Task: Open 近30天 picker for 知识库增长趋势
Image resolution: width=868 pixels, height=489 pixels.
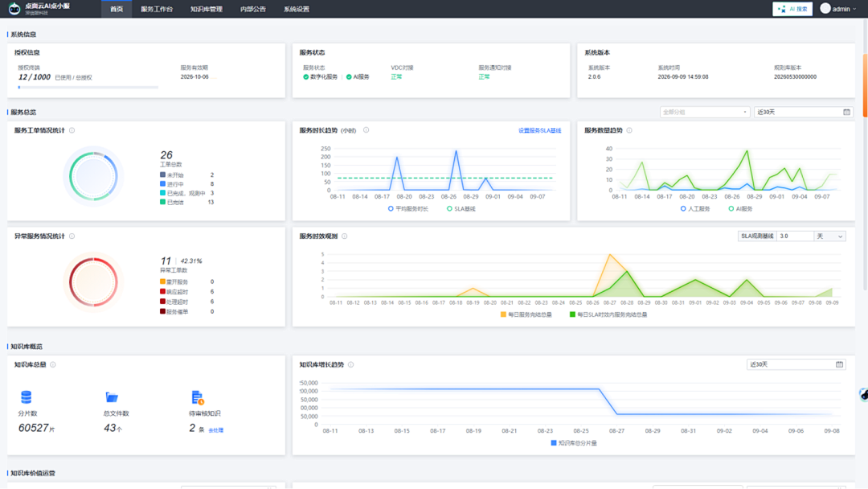Action: 796,364
